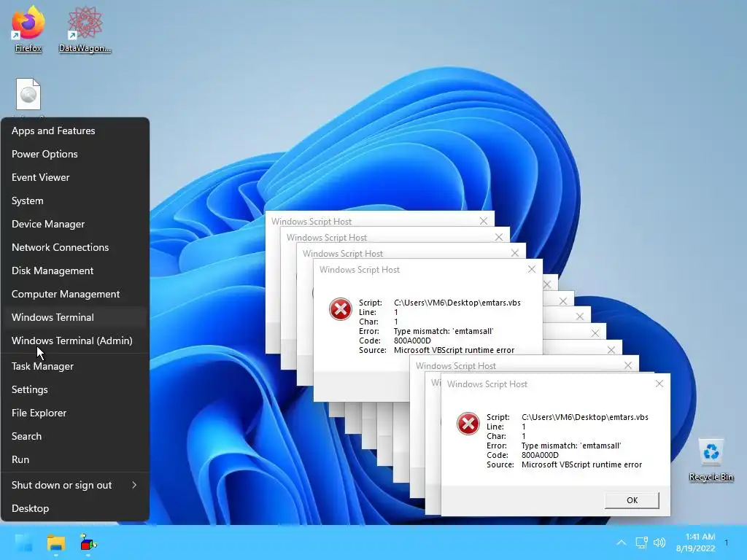Open Task Manager
Screen dimensions: 747x560
(75, 366)
